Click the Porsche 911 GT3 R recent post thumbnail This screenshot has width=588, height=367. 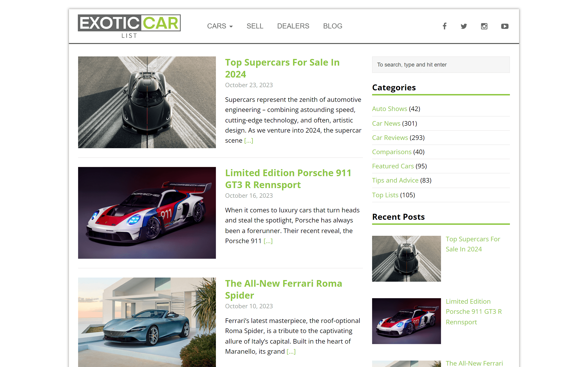(406, 321)
